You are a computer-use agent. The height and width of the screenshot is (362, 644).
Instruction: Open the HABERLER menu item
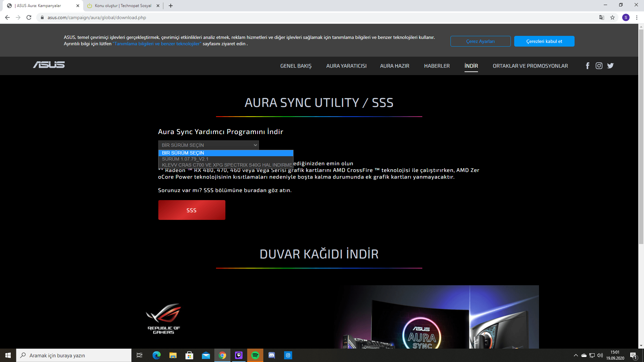click(x=437, y=66)
